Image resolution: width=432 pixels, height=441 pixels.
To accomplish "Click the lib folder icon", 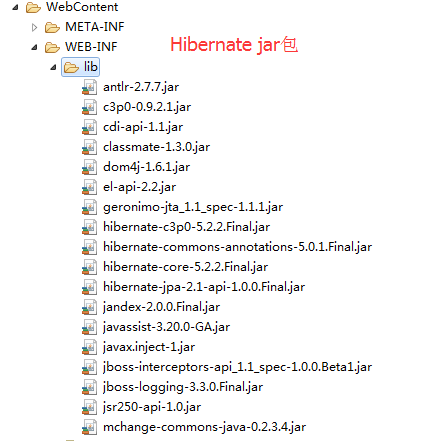I will 71,67.
